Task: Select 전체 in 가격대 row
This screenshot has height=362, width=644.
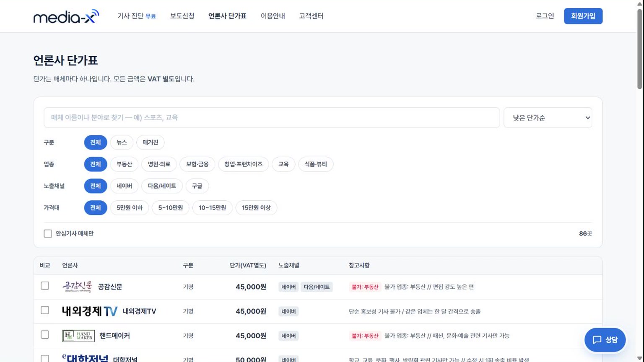Action: click(96, 208)
